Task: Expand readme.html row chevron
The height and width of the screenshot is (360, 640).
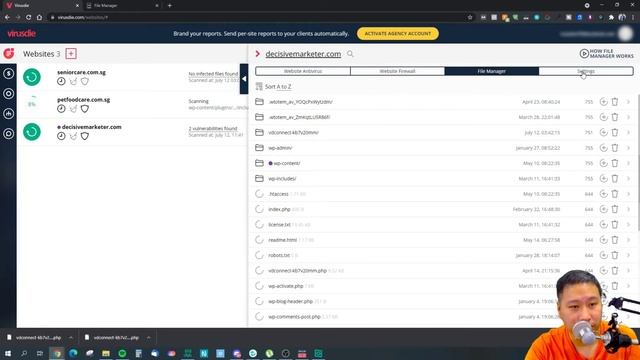Action: click(629, 240)
